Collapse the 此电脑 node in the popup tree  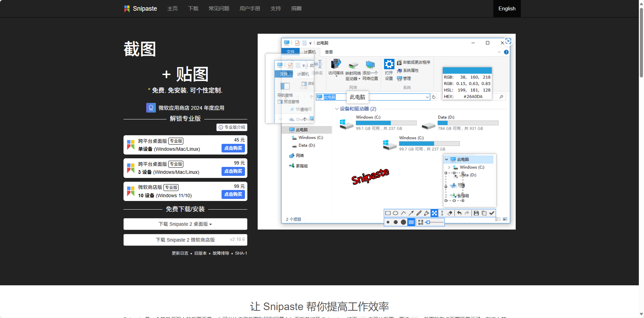click(447, 159)
